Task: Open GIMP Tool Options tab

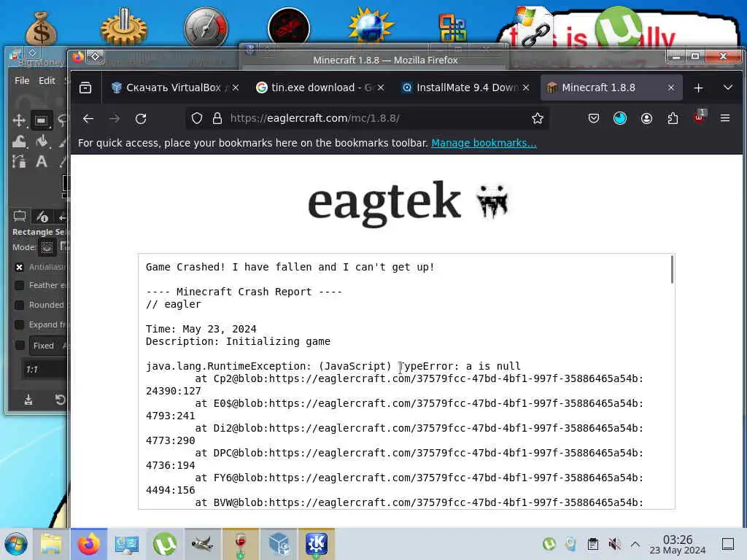Action: [20, 217]
